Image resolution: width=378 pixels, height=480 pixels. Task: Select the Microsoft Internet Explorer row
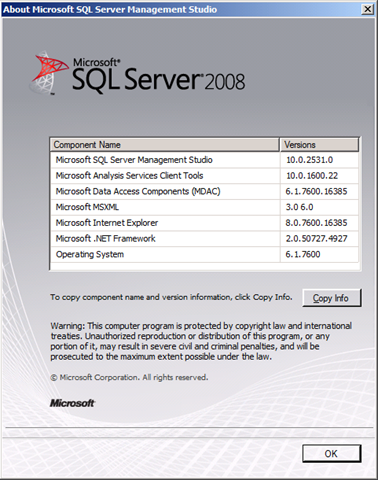(x=204, y=223)
